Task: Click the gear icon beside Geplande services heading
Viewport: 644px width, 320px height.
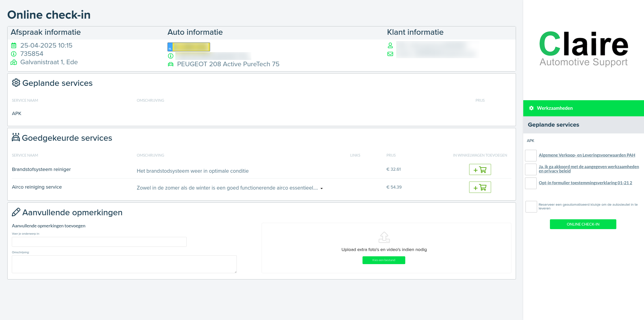Action: click(16, 83)
